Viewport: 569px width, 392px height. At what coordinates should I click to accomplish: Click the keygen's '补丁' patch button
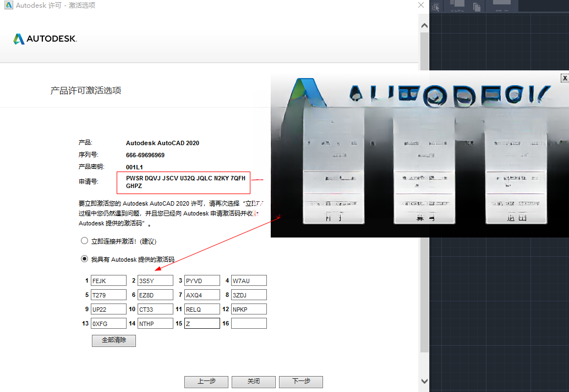coord(333,218)
